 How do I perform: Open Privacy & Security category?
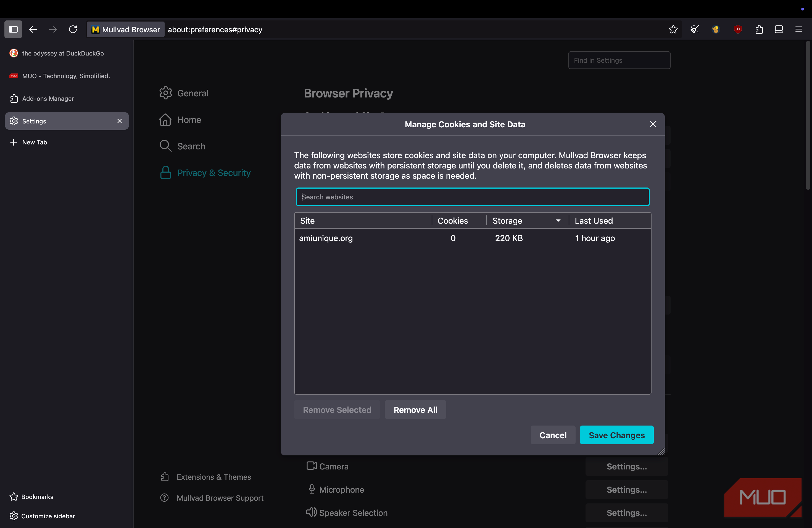(x=205, y=173)
